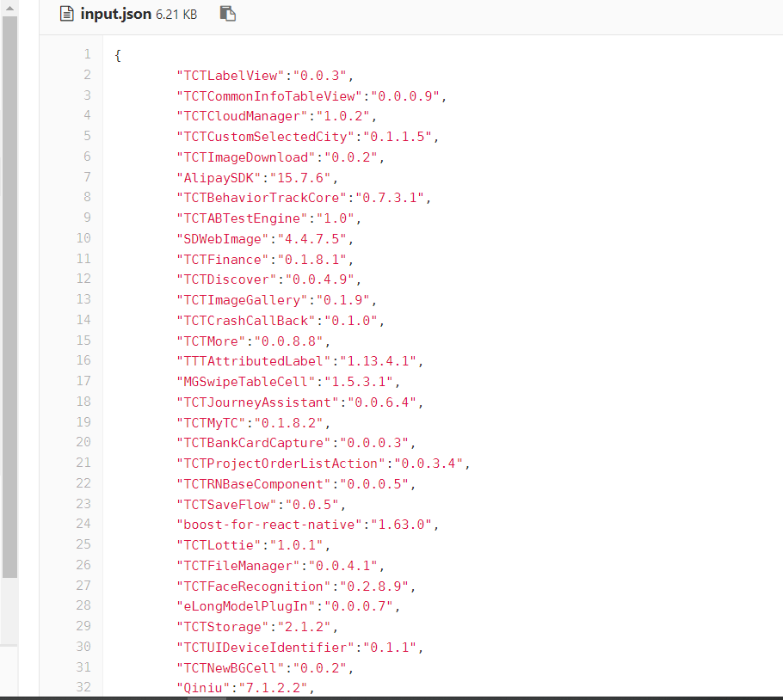Click the "7.1.2.2" version value

pos(273,688)
